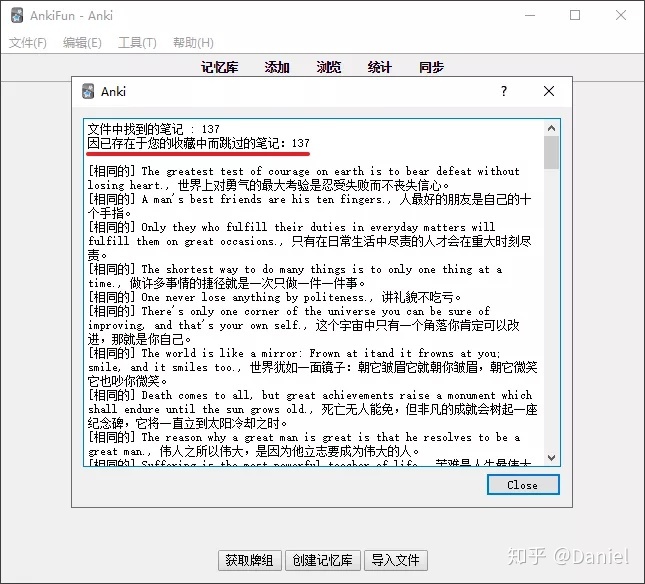This screenshot has width=645, height=584.
Task: Click text '纪念碑，它将一直立到太阳冷却之时。'
Action: point(188,423)
